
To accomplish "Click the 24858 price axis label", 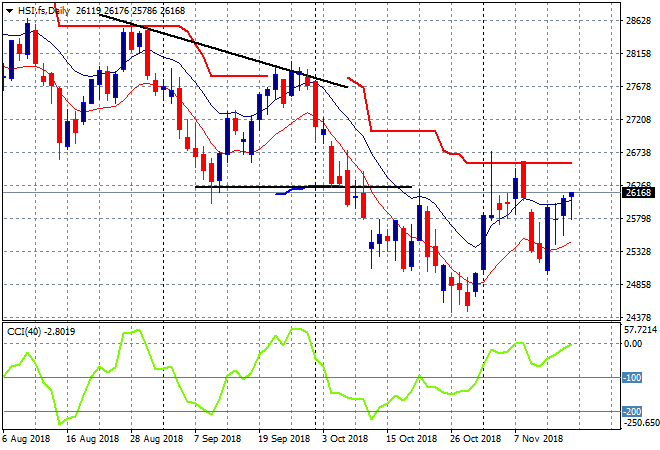I will 639,285.
